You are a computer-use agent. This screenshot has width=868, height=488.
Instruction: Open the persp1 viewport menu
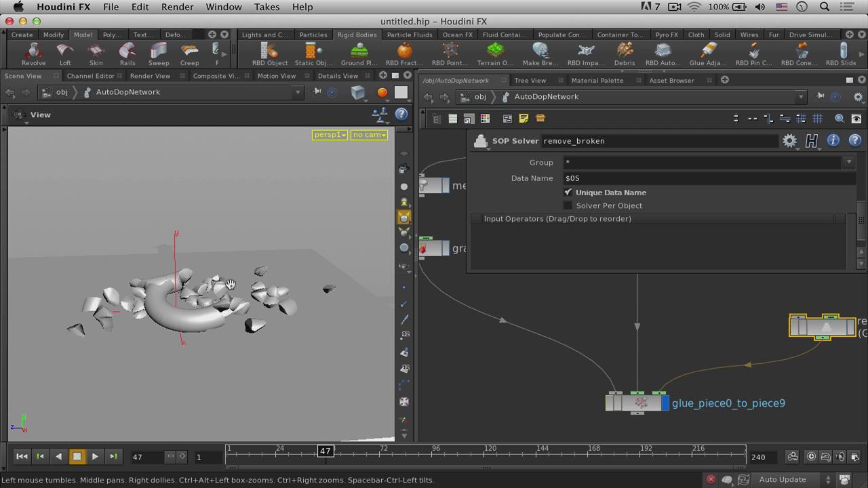click(x=330, y=135)
